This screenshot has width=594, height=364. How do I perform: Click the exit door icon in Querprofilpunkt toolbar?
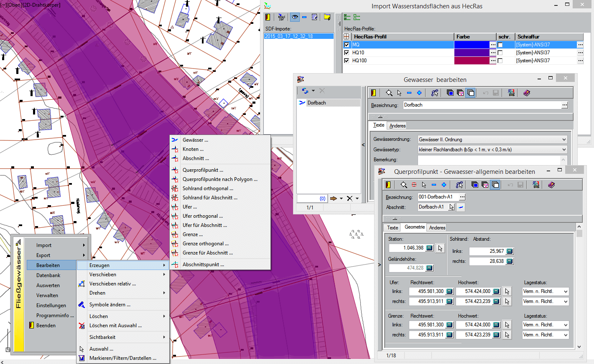(x=388, y=185)
